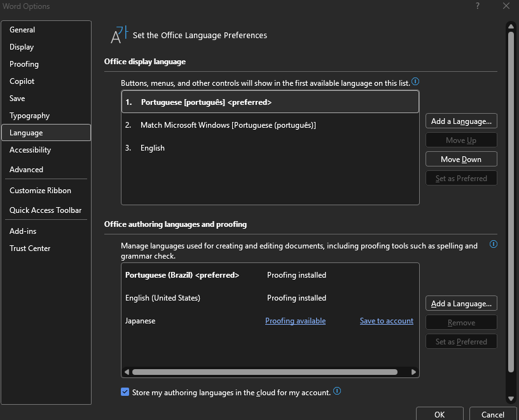Click Add a Language for authoring languages

point(461,303)
